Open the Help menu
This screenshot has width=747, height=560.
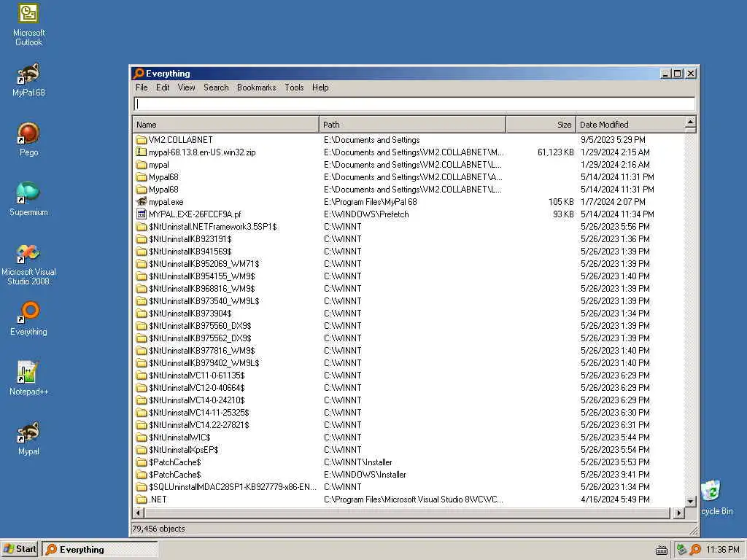click(x=320, y=87)
